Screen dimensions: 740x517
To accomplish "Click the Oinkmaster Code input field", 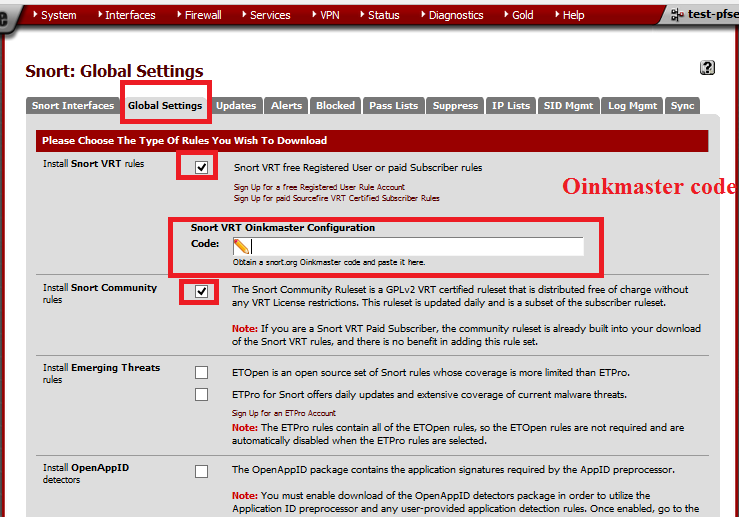I will 415,246.
